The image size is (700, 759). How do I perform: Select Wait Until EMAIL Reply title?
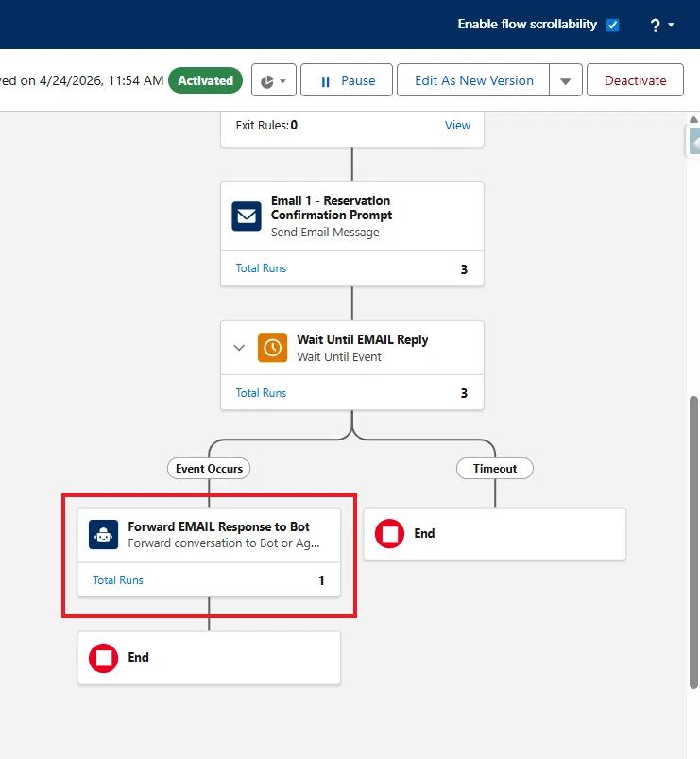363,340
